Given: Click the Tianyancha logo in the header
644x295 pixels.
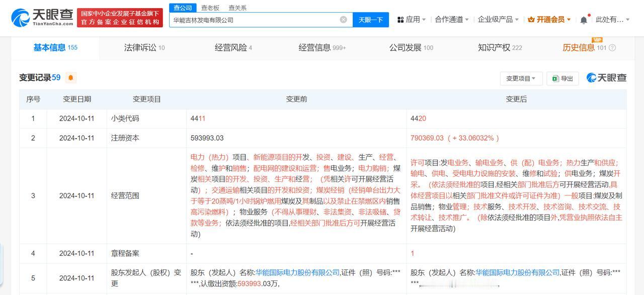Looking at the screenshot, I should (42, 18).
